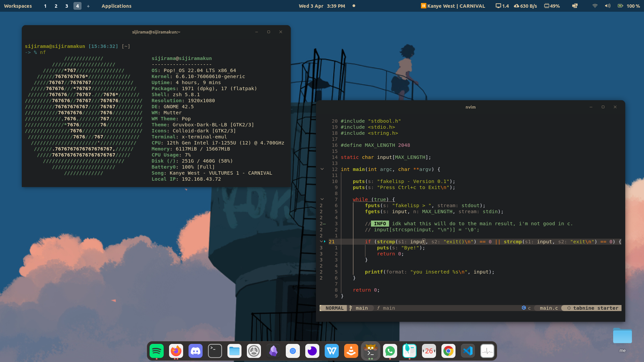
Task: Open WPS Writer in dock
Action: pos(332,351)
